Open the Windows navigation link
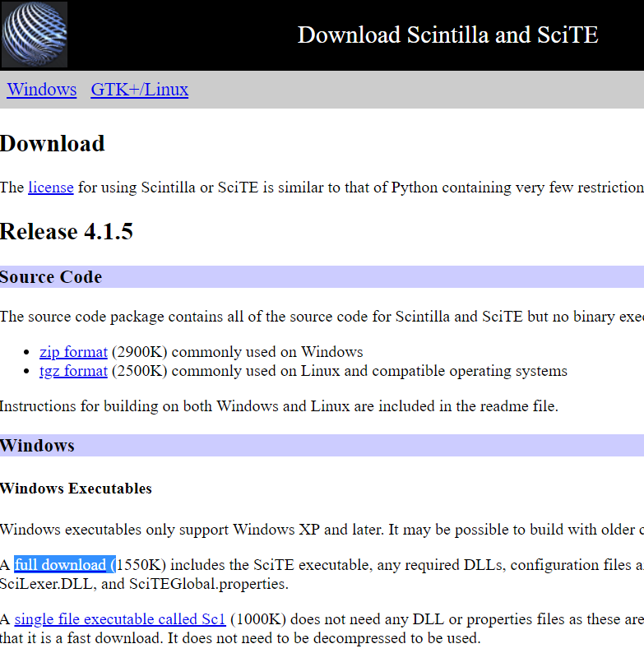 pos(42,90)
